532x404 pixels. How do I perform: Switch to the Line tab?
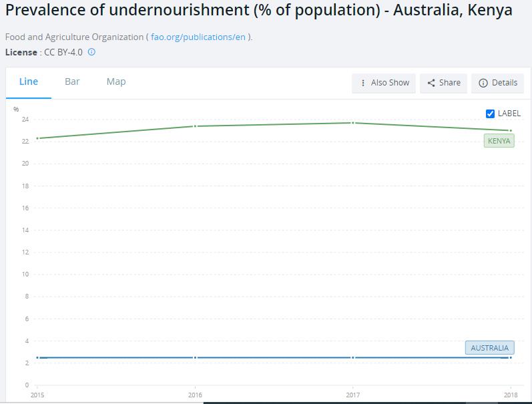pyautogui.click(x=29, y=81)
